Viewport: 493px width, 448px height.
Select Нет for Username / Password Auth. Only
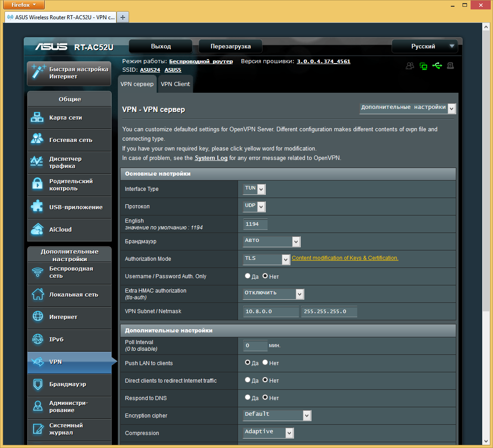click(x=265, y=276)
